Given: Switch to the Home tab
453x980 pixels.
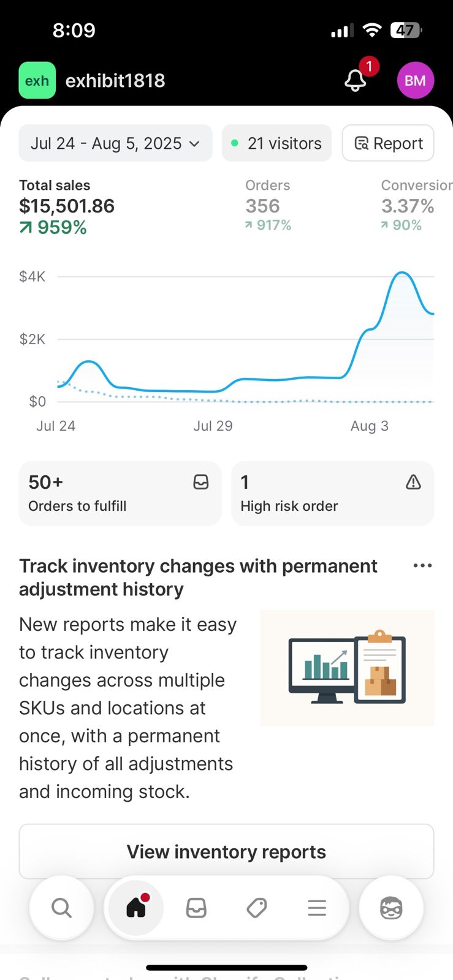Looking at the screenshot, I should [x=136, y=908].
